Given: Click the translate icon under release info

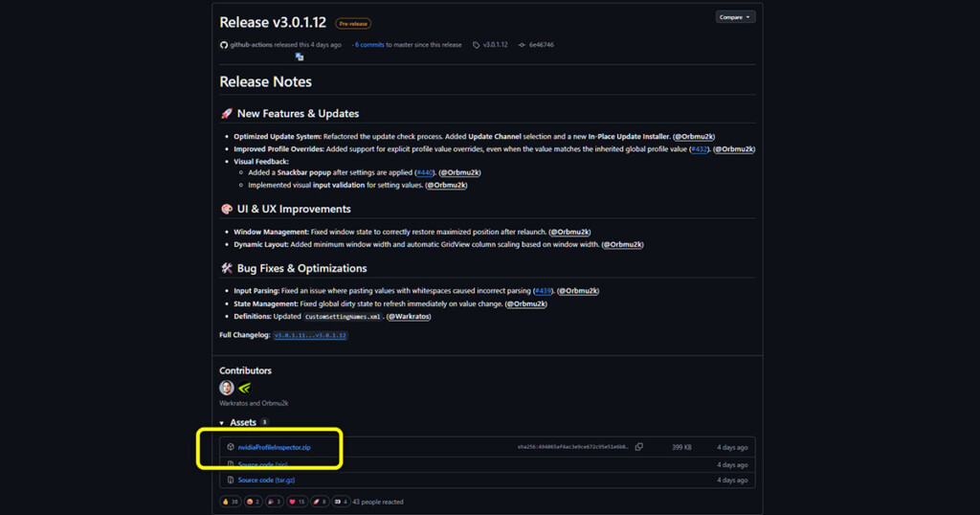Looking at the screenshot, I should [x=300, y=56].
